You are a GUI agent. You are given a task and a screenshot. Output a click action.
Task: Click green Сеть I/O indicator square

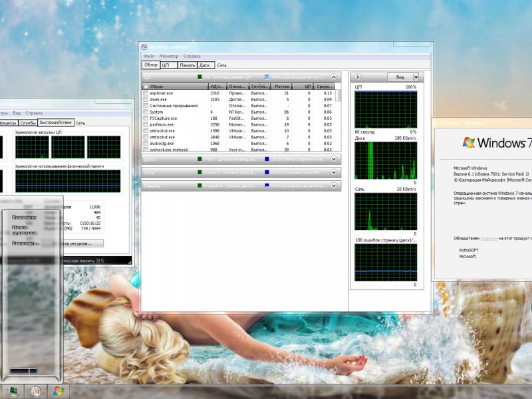(x=199, y=172)
